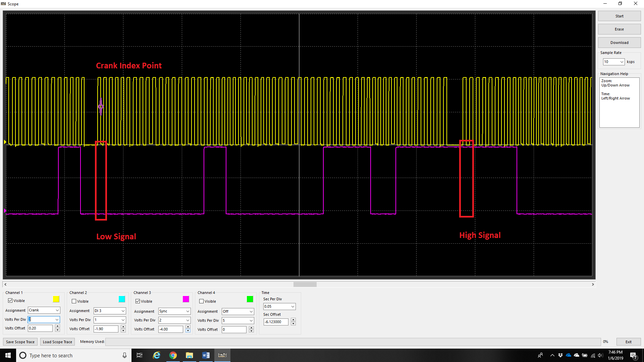Open Channel 1 Volts Per Div dropdown
The image size is (644, 362).
44,319
